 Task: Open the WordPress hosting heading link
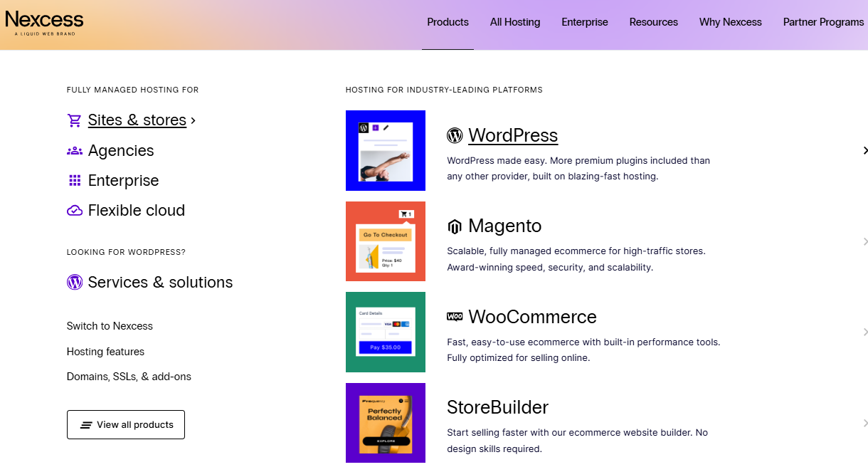pyautogui.click(x=513, y=135)
